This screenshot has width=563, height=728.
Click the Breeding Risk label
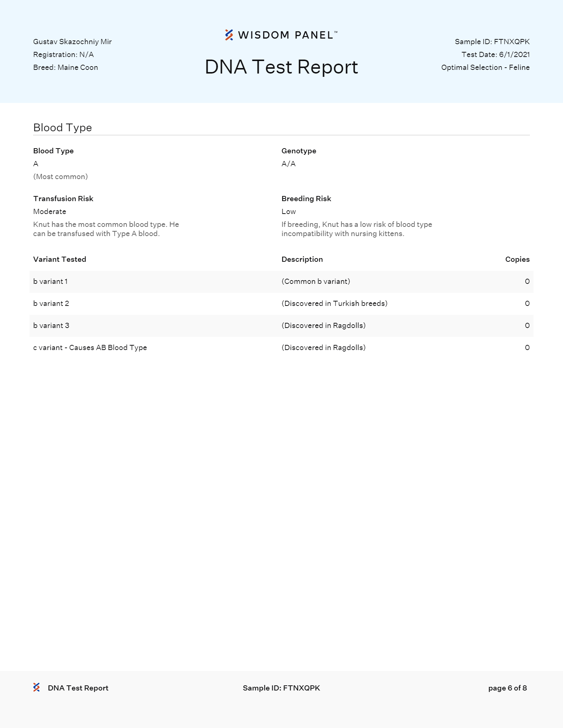click(306, 199)
